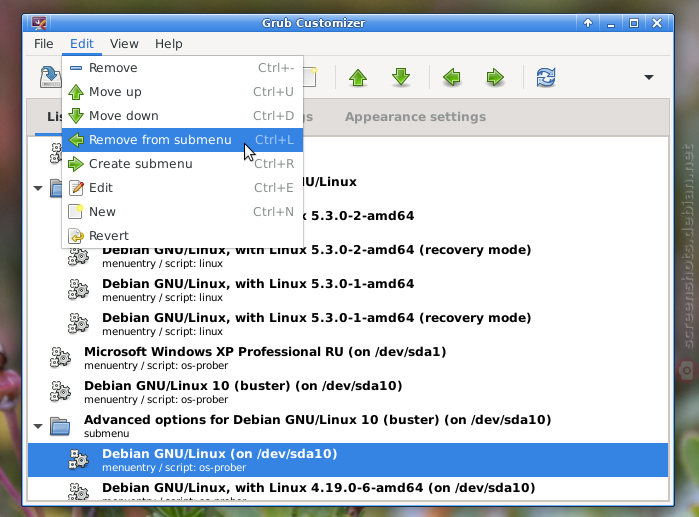
Task: Click the Grub Customizer title bar app icon
Action: tap(39, 23)
